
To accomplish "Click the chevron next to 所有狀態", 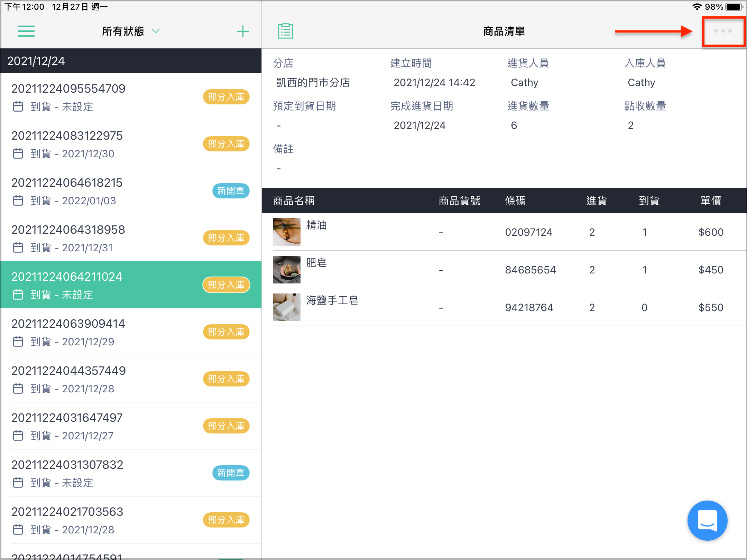I will point(156,31).
